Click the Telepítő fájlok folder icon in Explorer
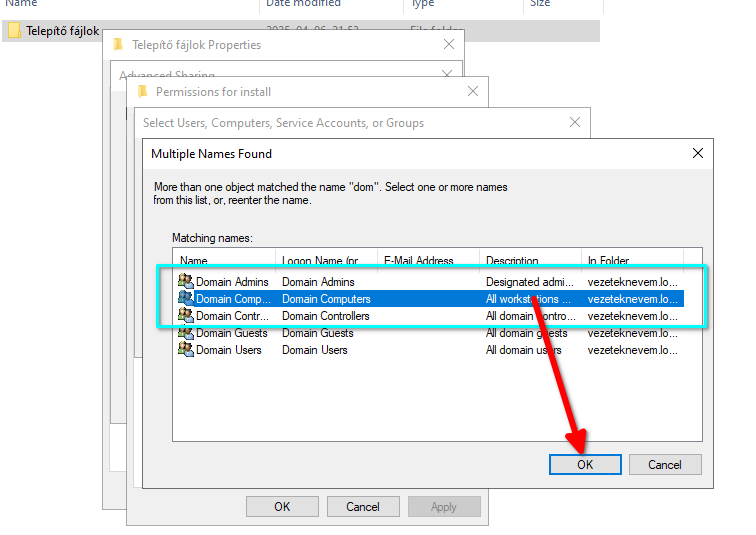 pos(14,31)
